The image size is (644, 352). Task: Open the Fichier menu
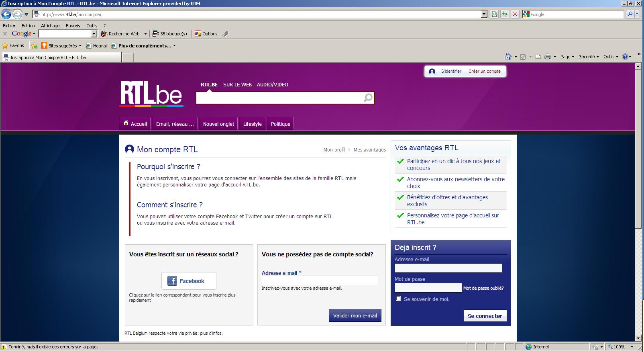[9, 26]
